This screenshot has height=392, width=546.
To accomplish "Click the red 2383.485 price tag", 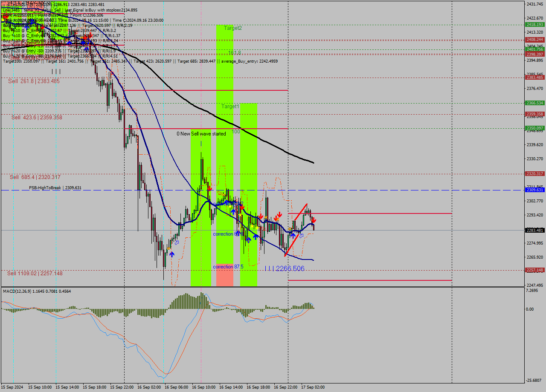I will pos(534,78).
